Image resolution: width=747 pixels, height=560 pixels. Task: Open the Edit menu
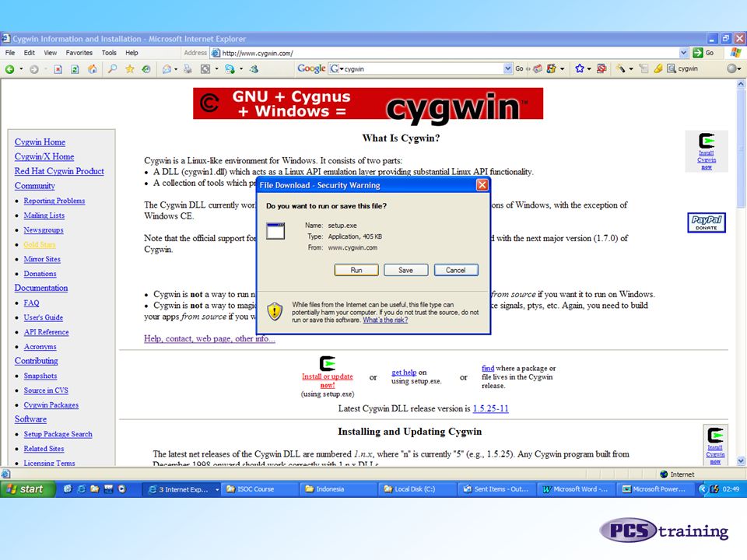(x=29, y=53)
